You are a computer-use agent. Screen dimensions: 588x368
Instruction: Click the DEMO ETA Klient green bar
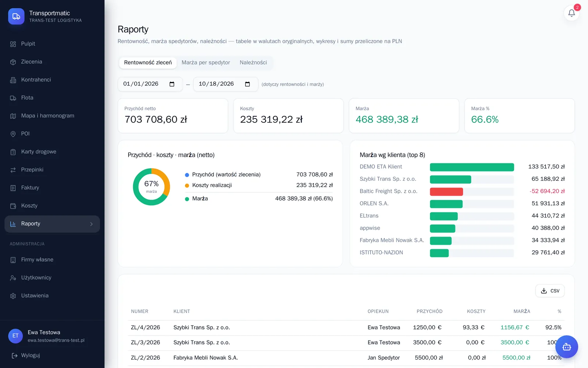coord(472,167)
